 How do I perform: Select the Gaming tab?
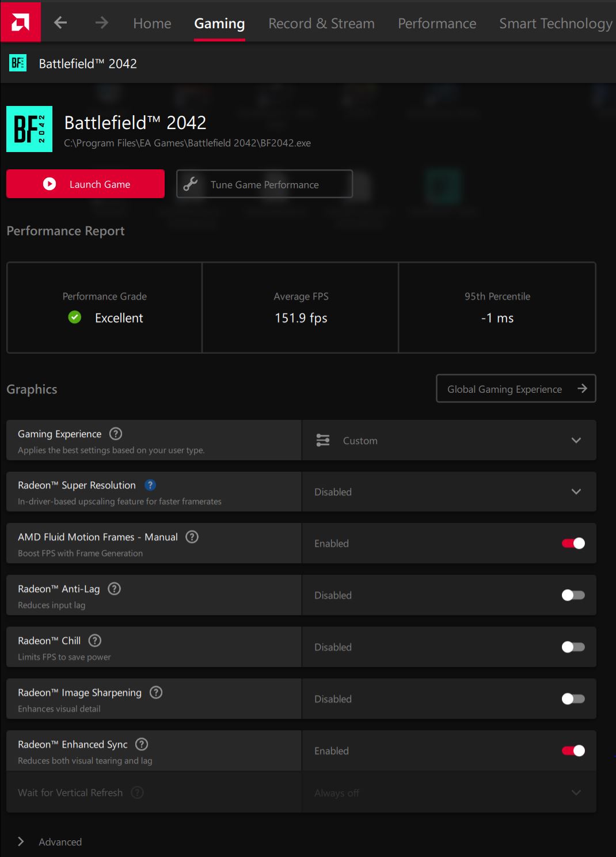[x=219, y=24]
